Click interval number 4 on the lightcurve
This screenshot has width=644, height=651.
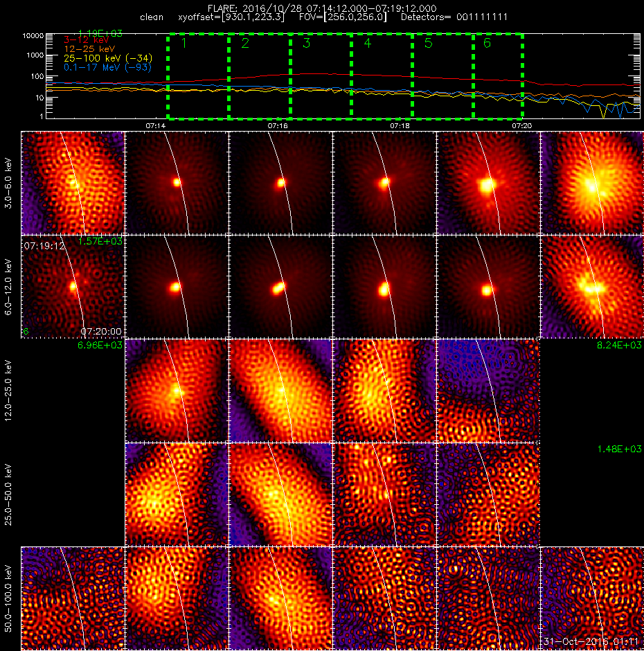pos(368,43)
